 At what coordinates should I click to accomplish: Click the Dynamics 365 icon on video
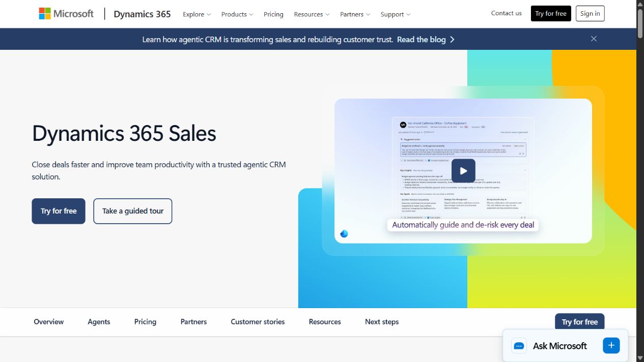[344, 233]
